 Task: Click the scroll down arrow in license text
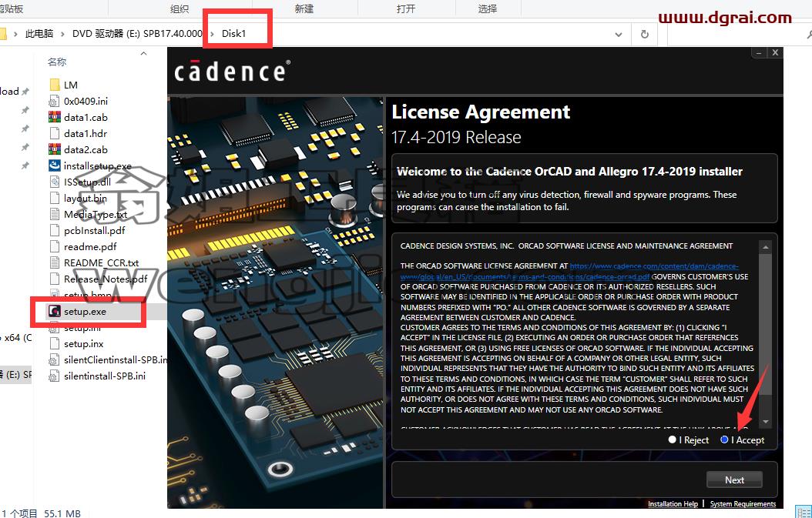(x=766, y=423)
